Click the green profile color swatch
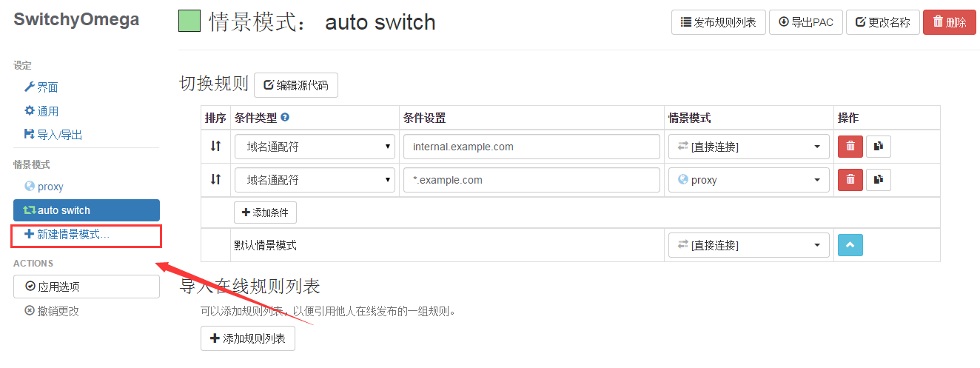 point(190,21)
